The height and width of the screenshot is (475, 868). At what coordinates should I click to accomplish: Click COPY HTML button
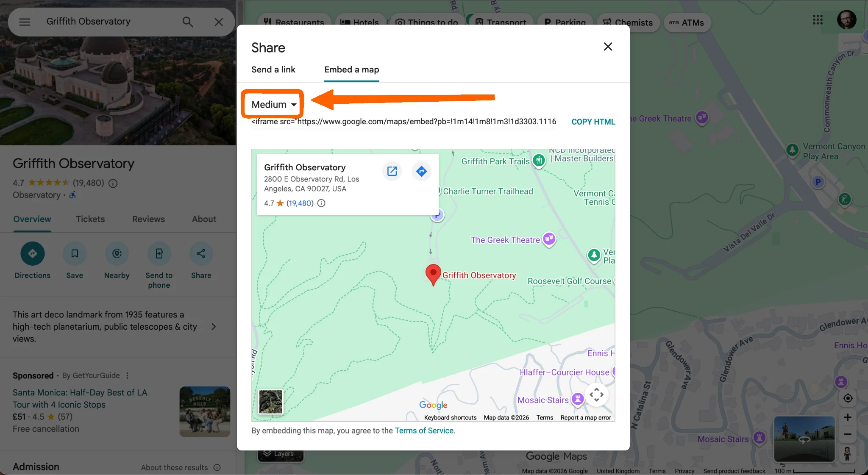[593, 122]
